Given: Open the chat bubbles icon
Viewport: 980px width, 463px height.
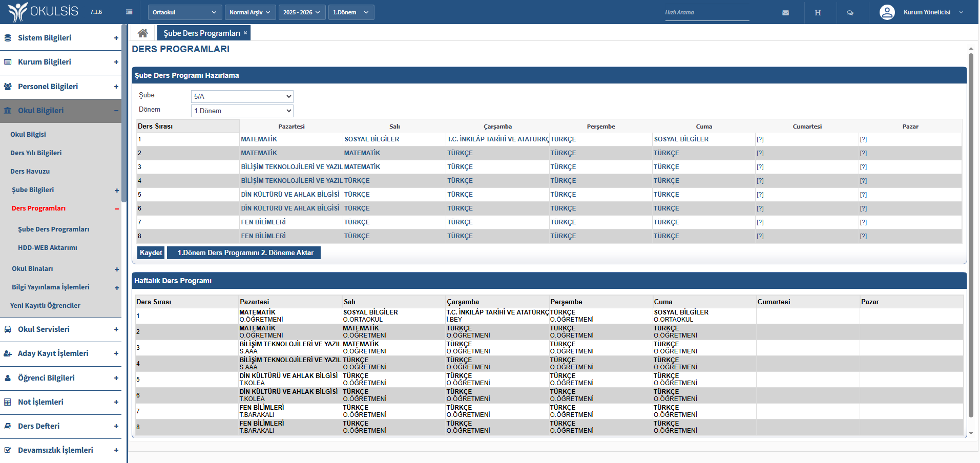Looking at the screenshot, I should [x=850, y=13].
